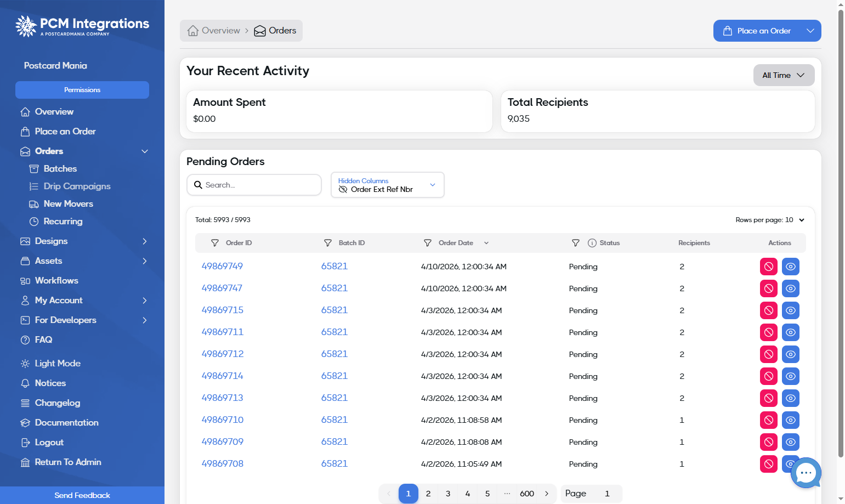Click Send Feedback button

pos(82,495)
